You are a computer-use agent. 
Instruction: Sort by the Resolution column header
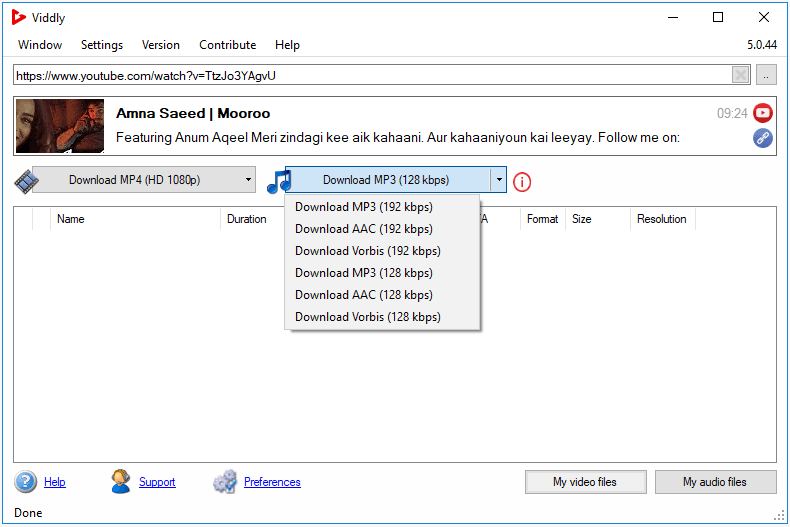[x=663, y=219]
